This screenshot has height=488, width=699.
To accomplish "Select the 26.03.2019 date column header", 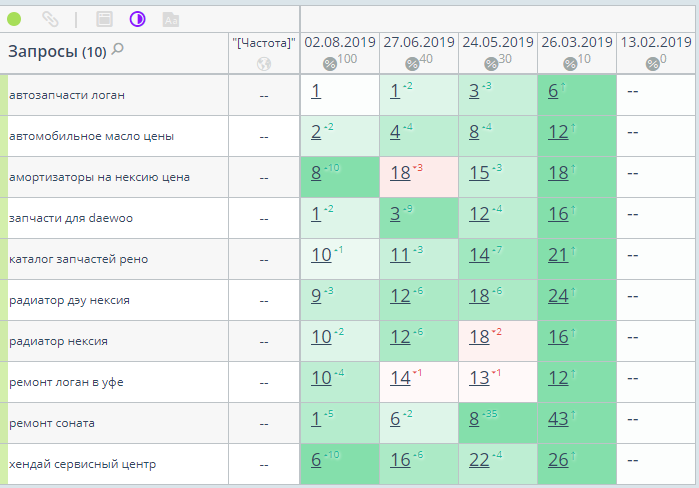I will [577, 42].
